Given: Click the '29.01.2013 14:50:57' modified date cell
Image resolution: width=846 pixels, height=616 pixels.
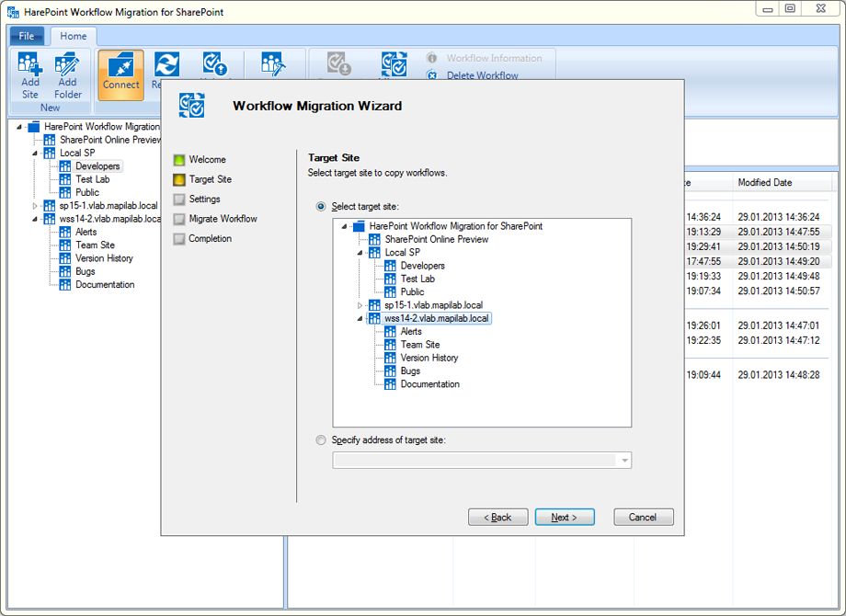Looking at the screenshot, I should pyautogui.click(x=779, y=291).
